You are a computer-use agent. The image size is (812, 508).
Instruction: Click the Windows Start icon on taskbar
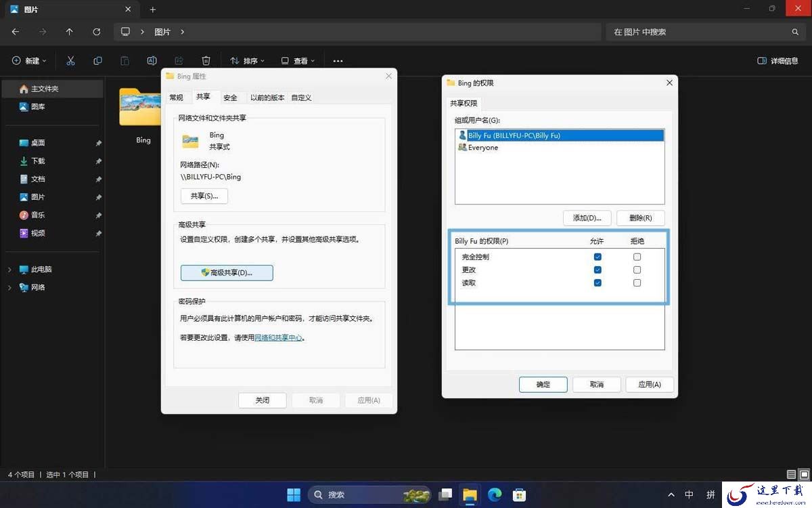click(x=294, y=495)
